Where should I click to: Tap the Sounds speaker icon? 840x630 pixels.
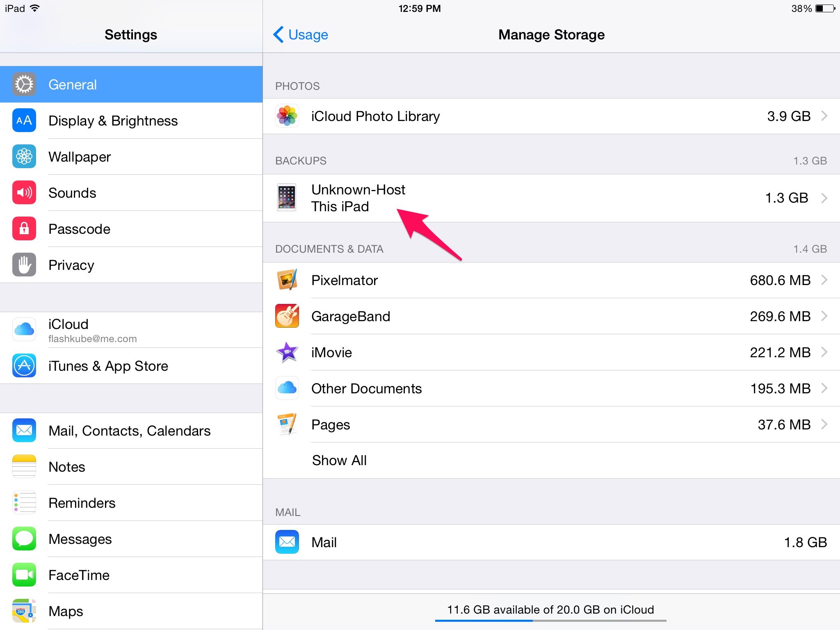(x=24, y=193)
